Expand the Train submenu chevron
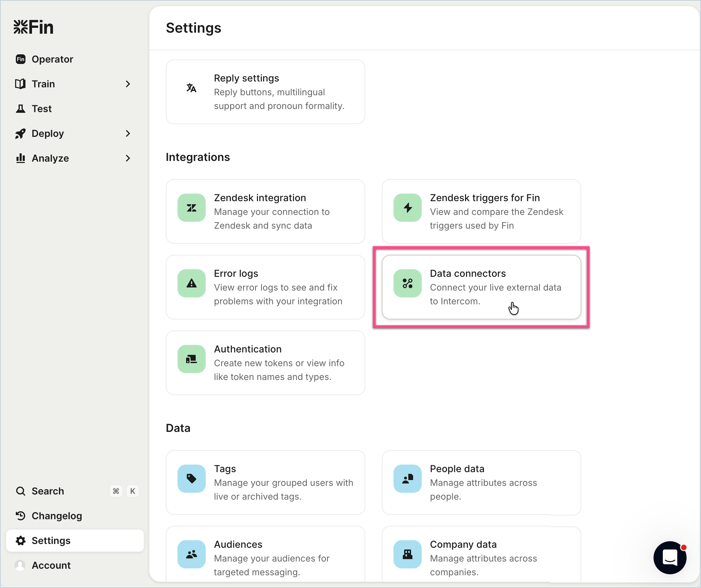This screenshot has width=701, height=588. pos(128,84)
